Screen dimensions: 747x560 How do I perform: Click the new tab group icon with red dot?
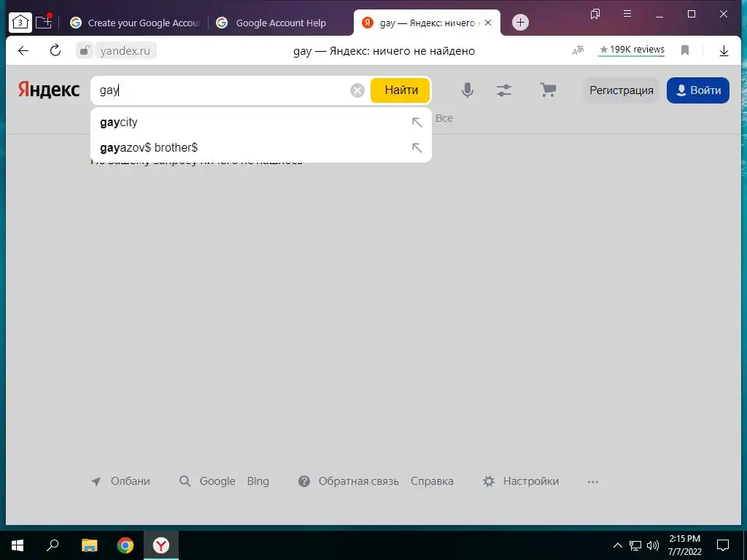(x=44, y=22)
